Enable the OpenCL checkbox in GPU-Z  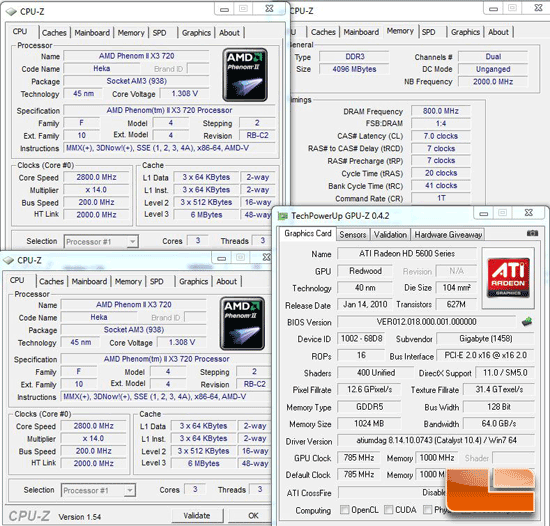point(344,510)
